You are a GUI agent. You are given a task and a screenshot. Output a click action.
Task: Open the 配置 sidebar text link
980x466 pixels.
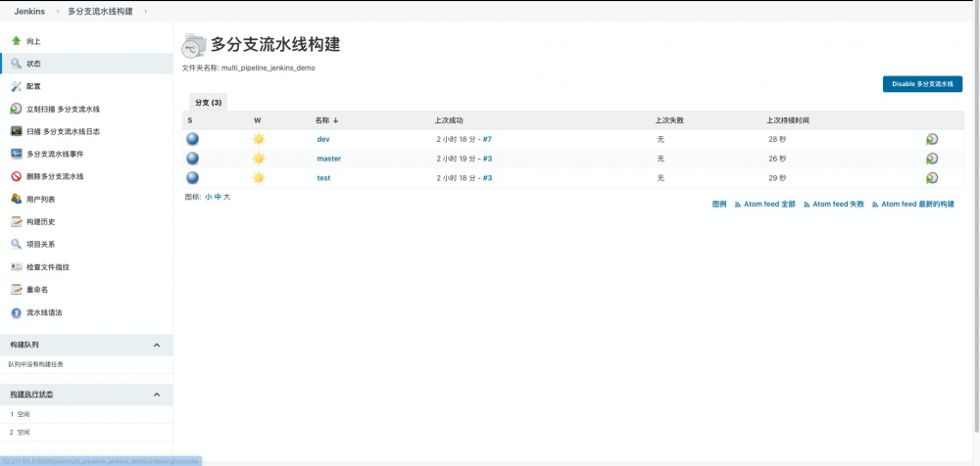coord(33,86)
